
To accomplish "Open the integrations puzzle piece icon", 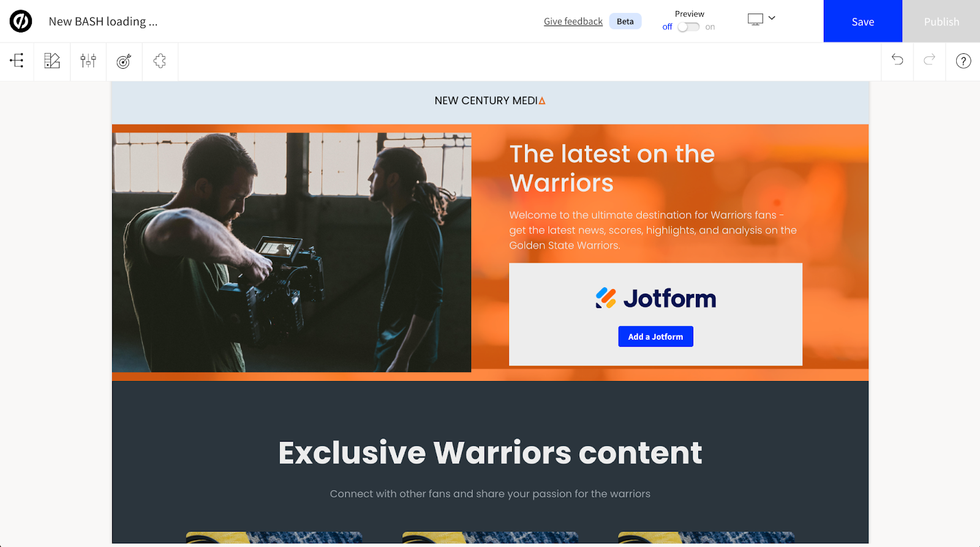I will [x=160, y=61].
